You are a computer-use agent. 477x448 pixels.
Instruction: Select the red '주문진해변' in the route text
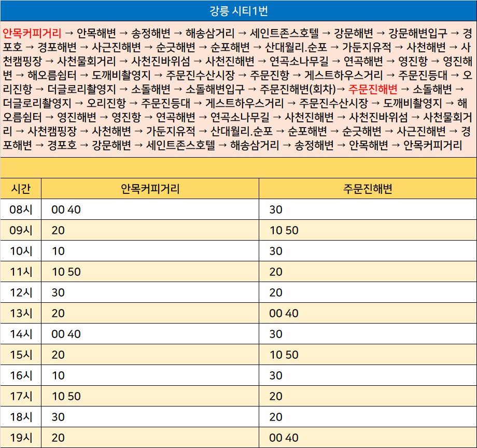(373, 89)
